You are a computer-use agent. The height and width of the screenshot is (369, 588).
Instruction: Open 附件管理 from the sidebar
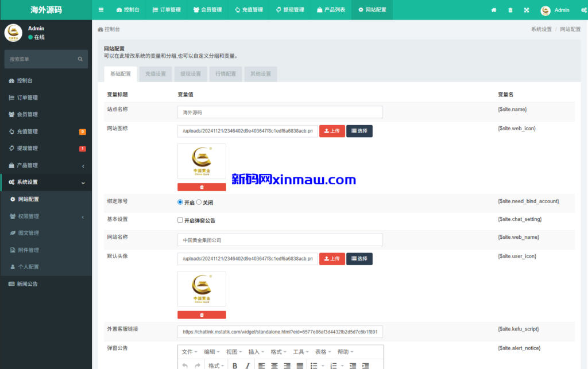(29, 250)
